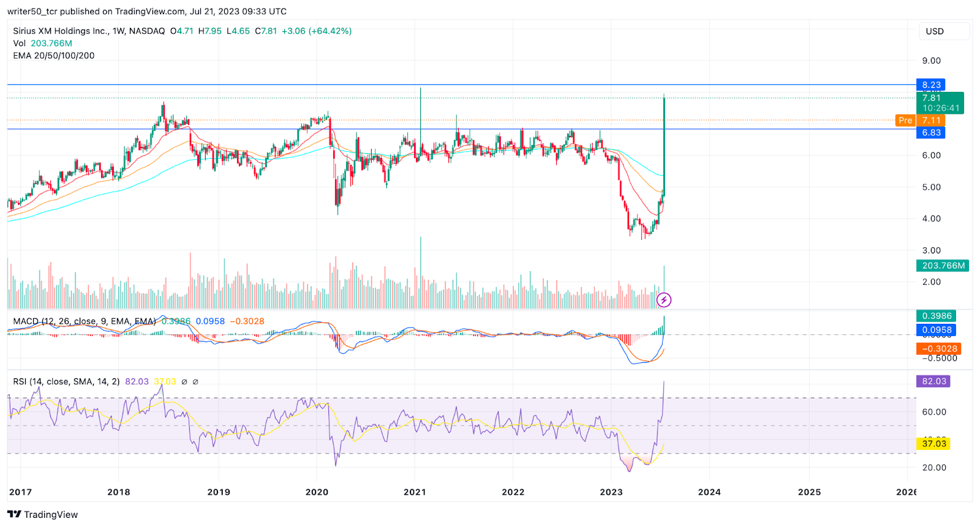
Task: Click the TradingView logo at bottom left
Action: point(43,515)
